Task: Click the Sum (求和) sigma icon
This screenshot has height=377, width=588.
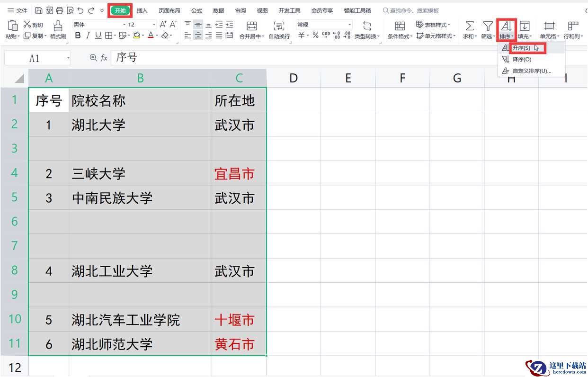Action: [469, 26]
